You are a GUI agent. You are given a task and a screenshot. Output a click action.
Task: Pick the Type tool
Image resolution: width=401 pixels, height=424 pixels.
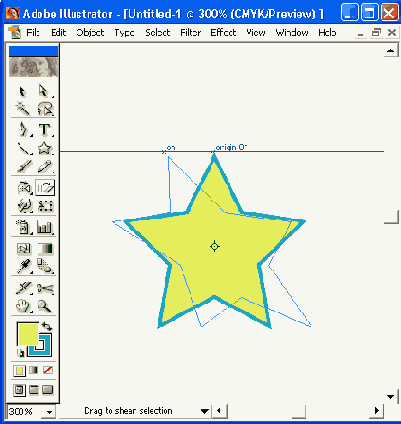pyautogui.click(x=44, y=129)
